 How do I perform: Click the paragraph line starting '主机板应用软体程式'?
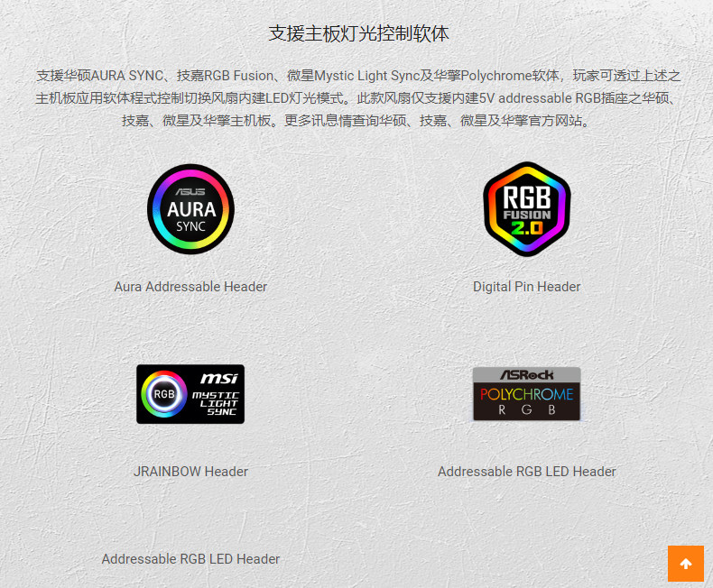[x=358, y=98]
